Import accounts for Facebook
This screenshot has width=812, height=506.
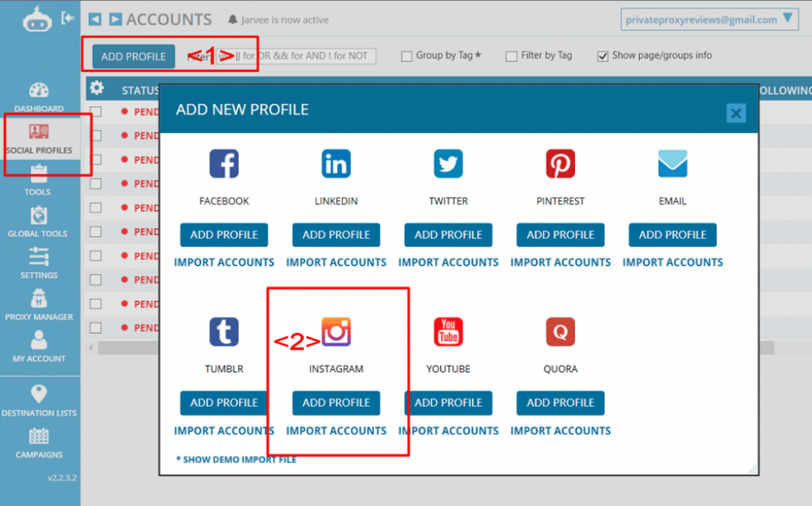tap(224, 263)
